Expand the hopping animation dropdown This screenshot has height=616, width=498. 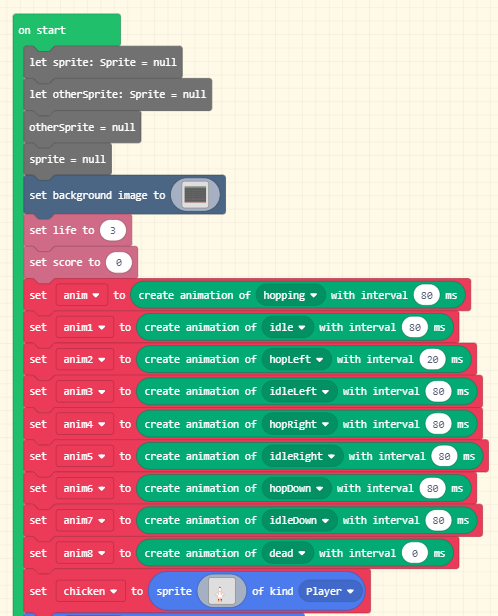click(290, 295)
